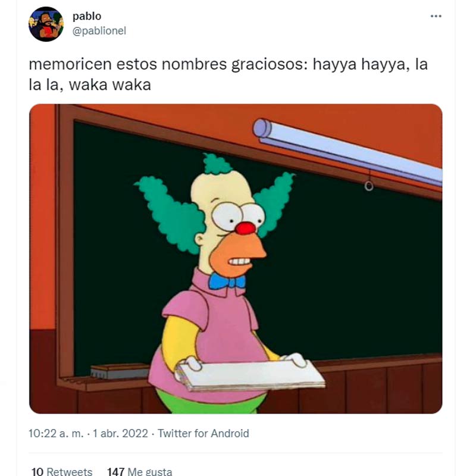Click Krusty's red clown nose in image
The width and height of the screenshot is (476, 476).
click(x=245, y=228)
